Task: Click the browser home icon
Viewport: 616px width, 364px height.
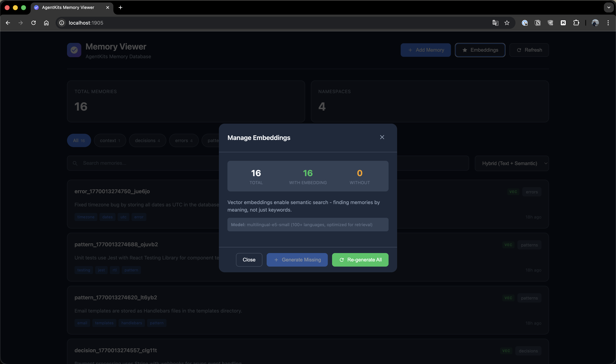Action: click(46, 23)
